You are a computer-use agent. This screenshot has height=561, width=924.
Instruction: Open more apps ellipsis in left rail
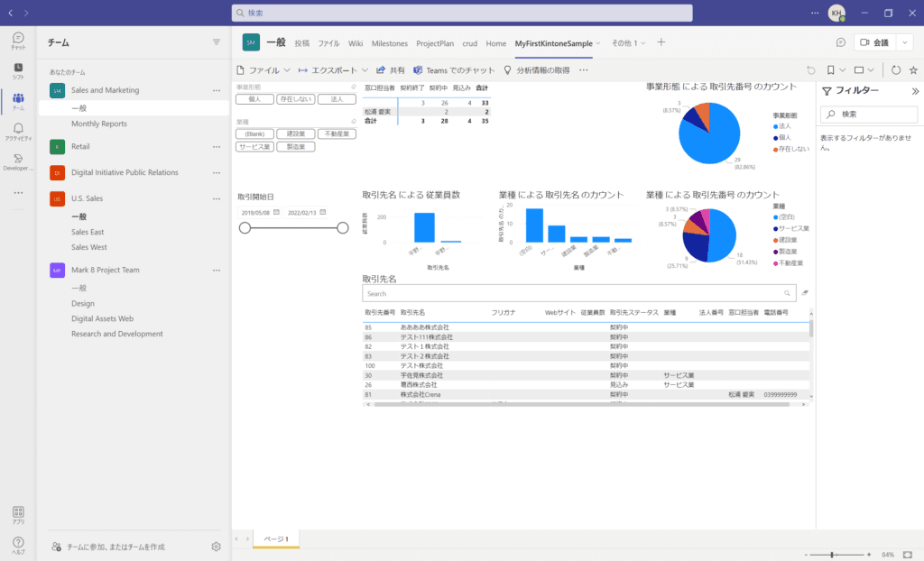point(18,193)
